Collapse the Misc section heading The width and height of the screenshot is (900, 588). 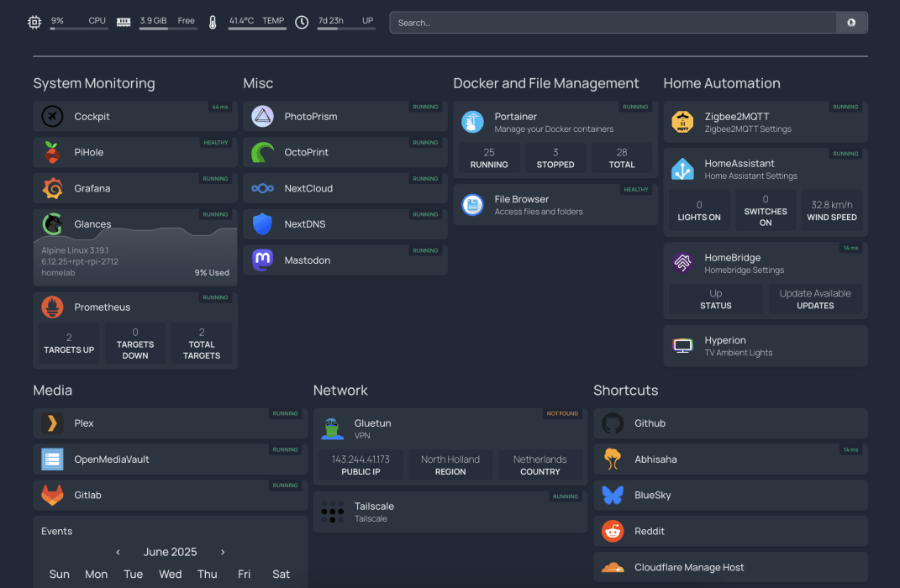click(258, 83)
